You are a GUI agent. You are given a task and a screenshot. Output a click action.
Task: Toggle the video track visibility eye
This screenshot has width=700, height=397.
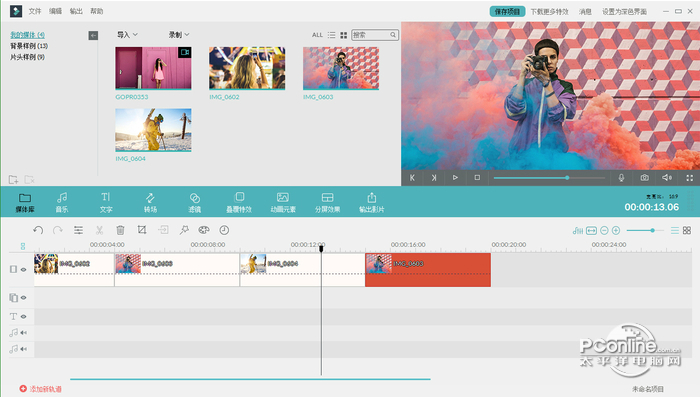pos(24,269)
